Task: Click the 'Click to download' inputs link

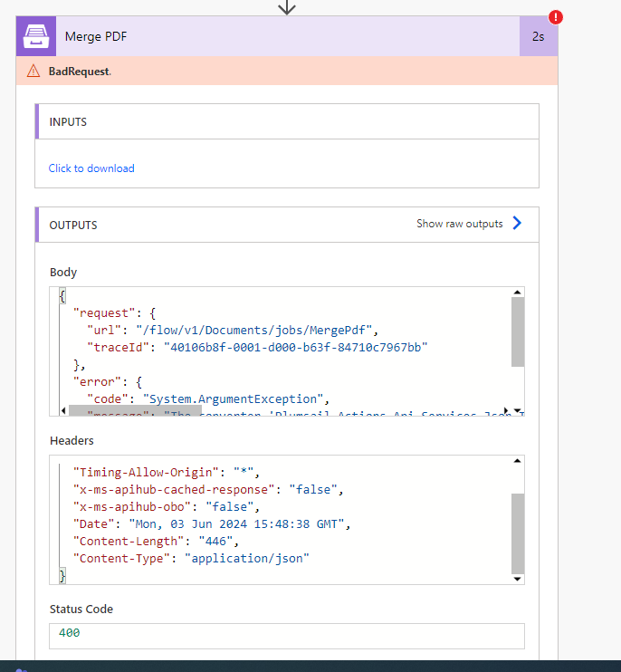Action: pyautogui.click(x=91, y=168)
